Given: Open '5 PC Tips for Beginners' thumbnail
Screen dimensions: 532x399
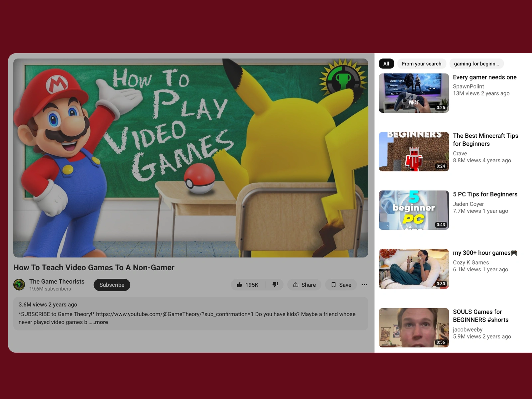Looking at the screenshot, I should [414, 210].
